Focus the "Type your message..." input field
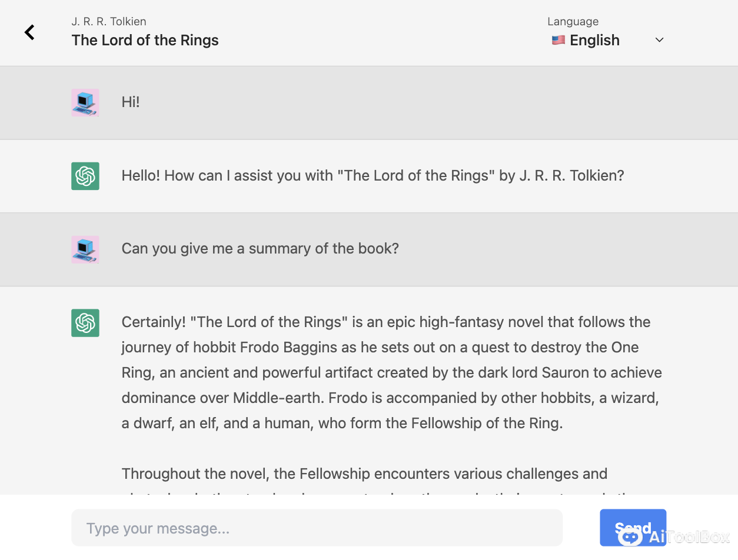This screenshot has width=738, height=560. (x=317, y=528)
